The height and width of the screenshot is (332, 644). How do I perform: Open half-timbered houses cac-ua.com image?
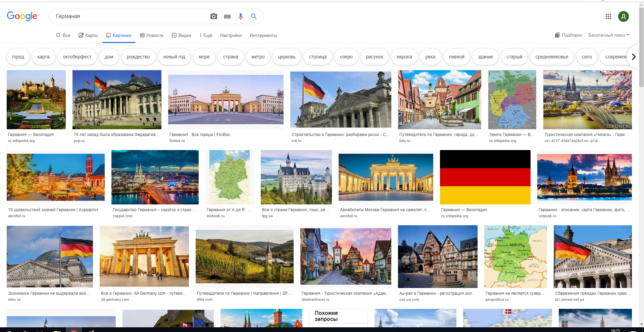[438, 256]
